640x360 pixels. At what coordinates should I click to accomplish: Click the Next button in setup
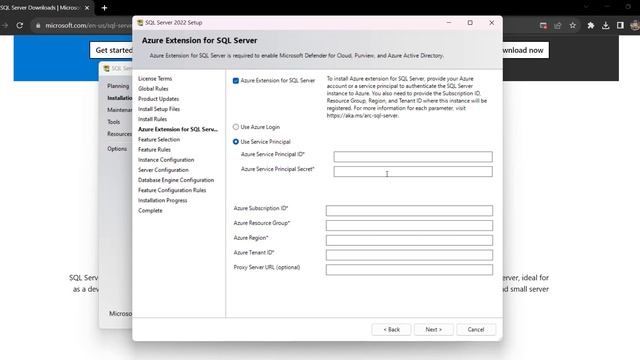(433, 329)
